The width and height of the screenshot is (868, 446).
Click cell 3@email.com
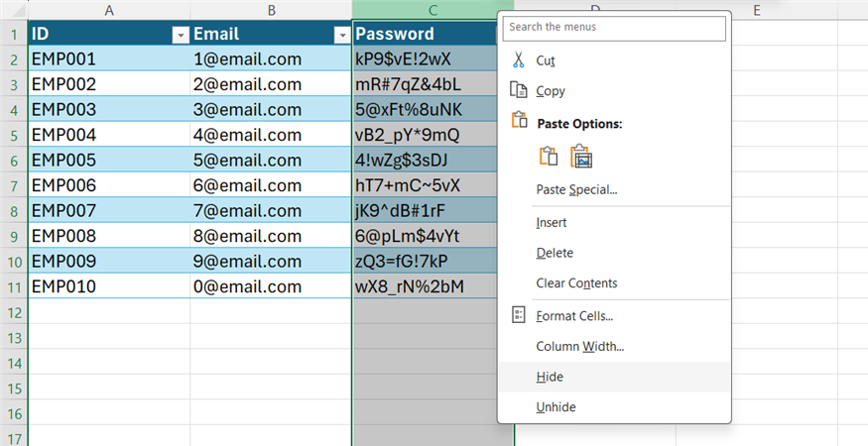click(271, 110)
